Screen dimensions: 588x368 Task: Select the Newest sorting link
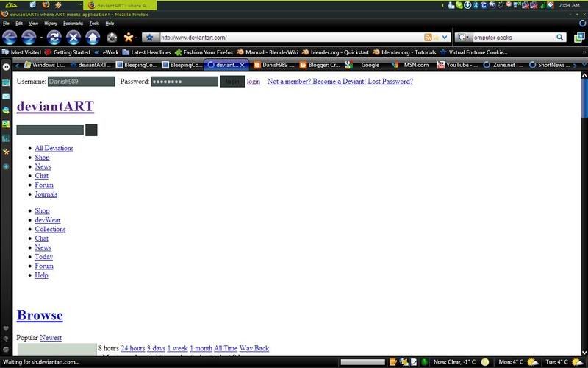click(51, 338)
